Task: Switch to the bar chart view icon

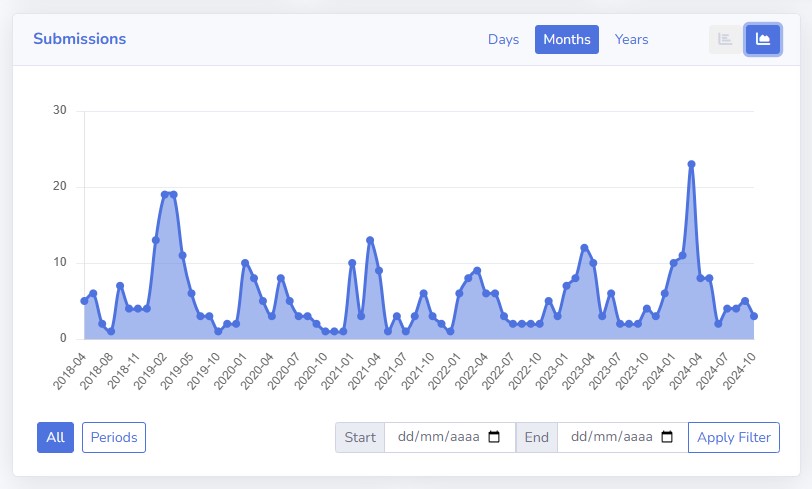Action: [725, 39]
